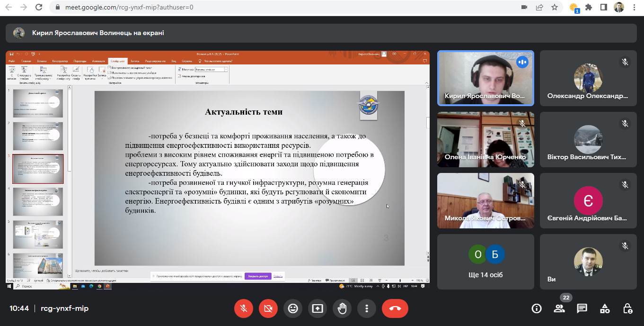
Task: Show the people list with 22 badge
Action: [560, 308]
